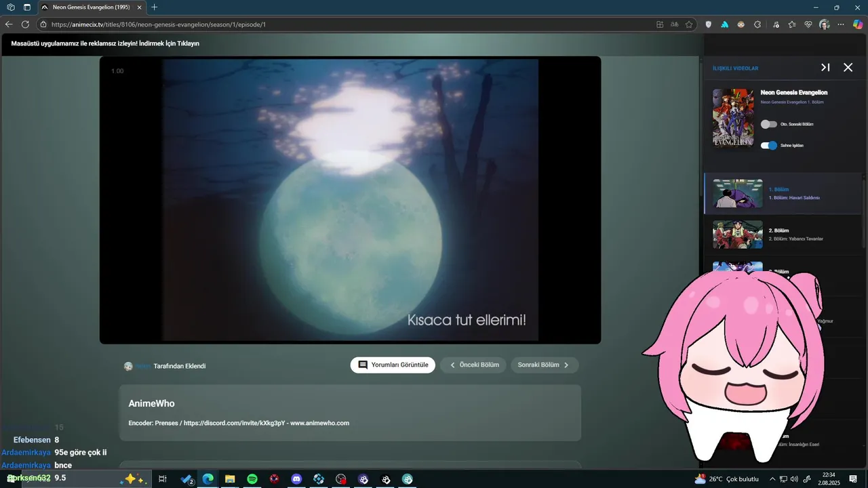
Task: Click Yorumları Görüntüle button
Action: 393,365
